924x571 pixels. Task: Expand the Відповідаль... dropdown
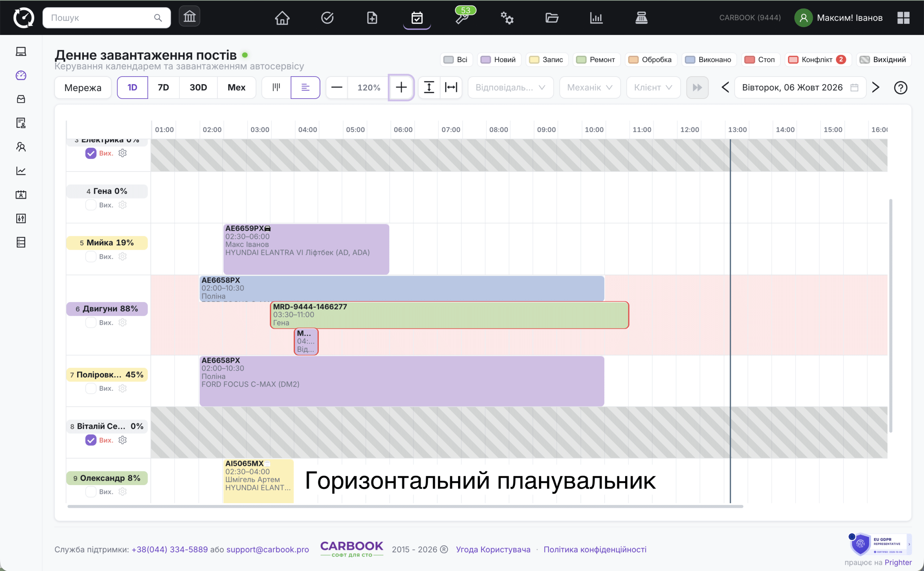(510, 88)
